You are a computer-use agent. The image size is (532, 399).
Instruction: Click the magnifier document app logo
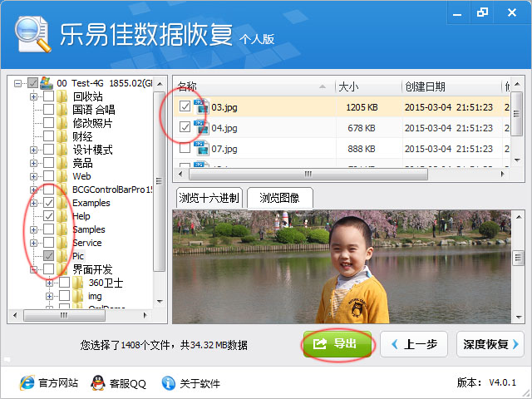click(32, 34)
